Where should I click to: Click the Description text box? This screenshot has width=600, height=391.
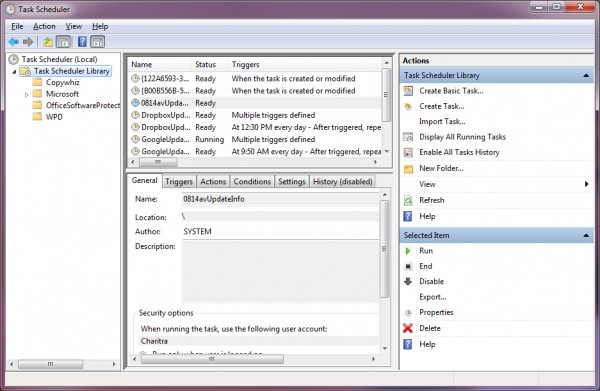tap(280, 271)
